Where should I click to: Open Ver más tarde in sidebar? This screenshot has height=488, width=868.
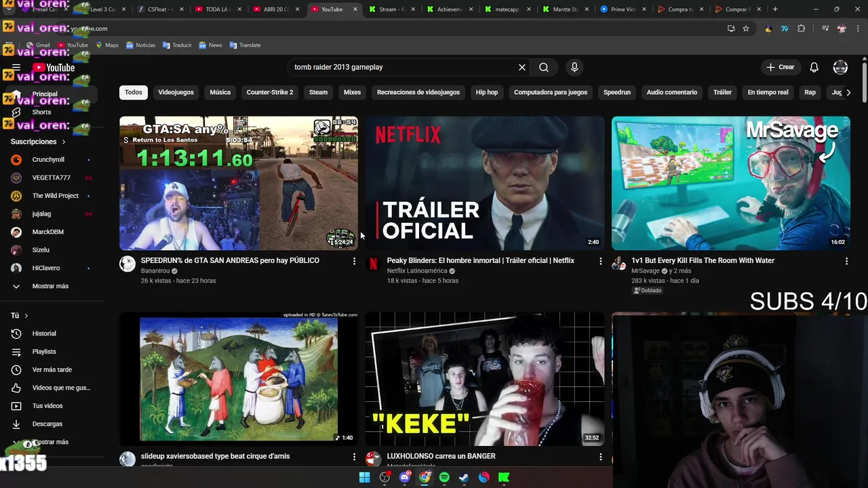(x=52, y=370)
